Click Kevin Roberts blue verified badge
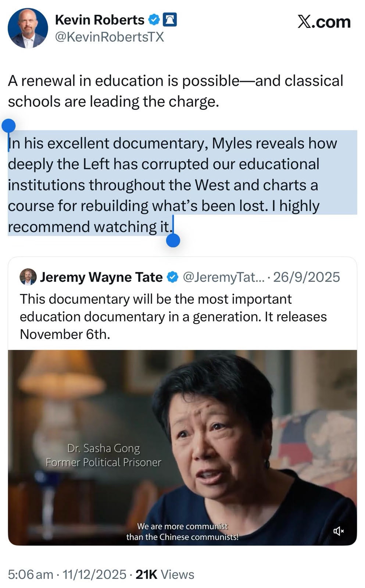 pyautogui.click(x=154, y=20)
